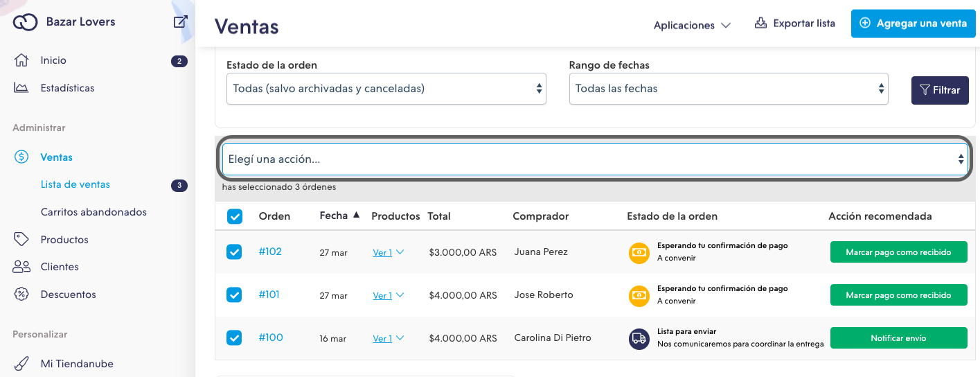Click the Descuentos percent badge icon

pos(21,294)
